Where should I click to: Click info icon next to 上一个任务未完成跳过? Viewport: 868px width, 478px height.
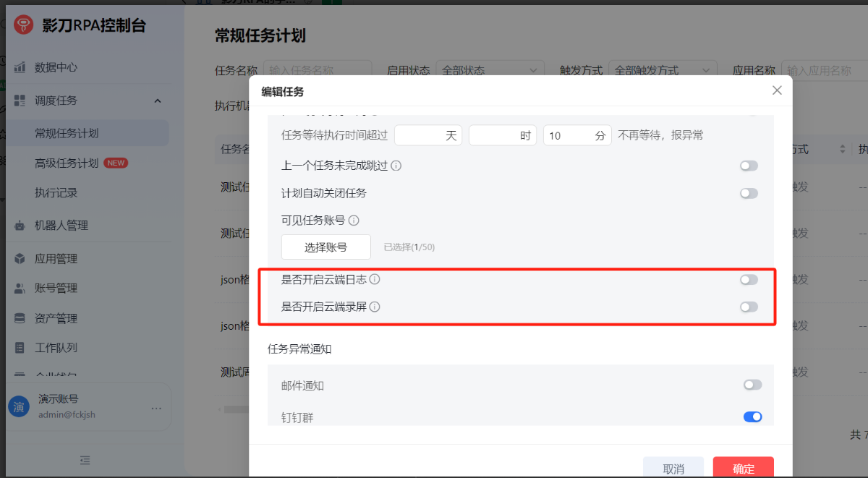(x=396, y=166)
